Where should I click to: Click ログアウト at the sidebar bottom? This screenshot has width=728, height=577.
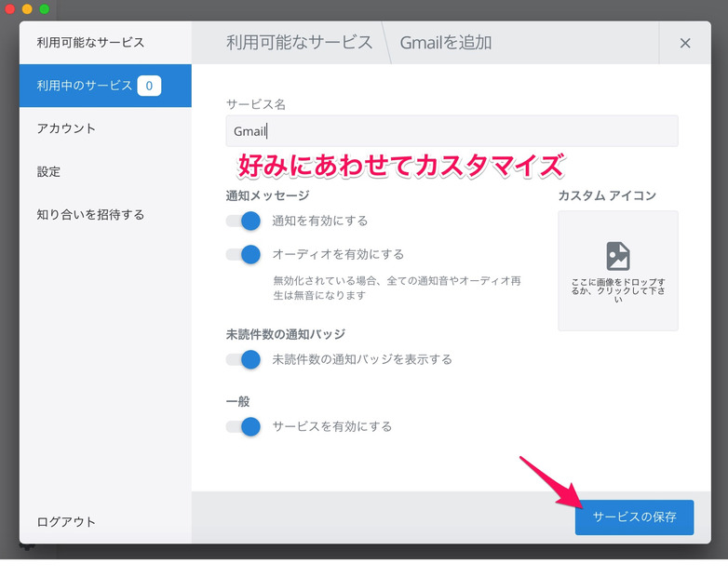point(66,522)
